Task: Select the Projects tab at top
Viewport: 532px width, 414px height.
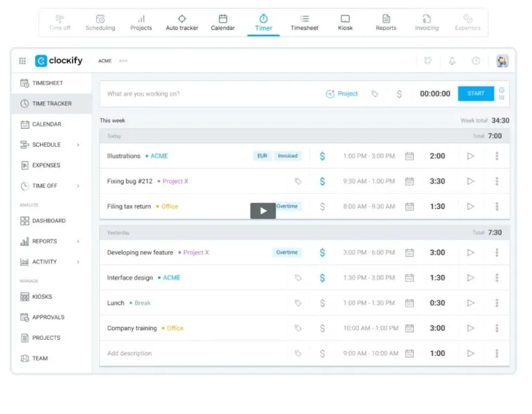Action: click(141, 23)
